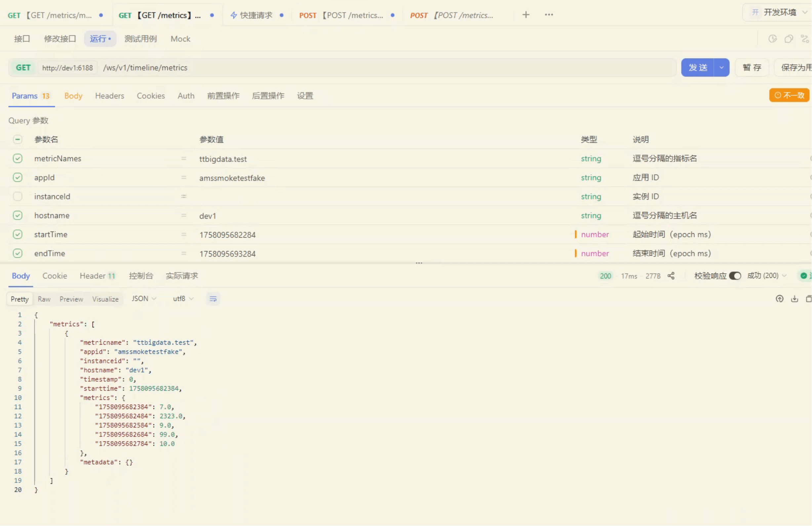
Task: Select the Raw response view
Action: pos(44,299)
